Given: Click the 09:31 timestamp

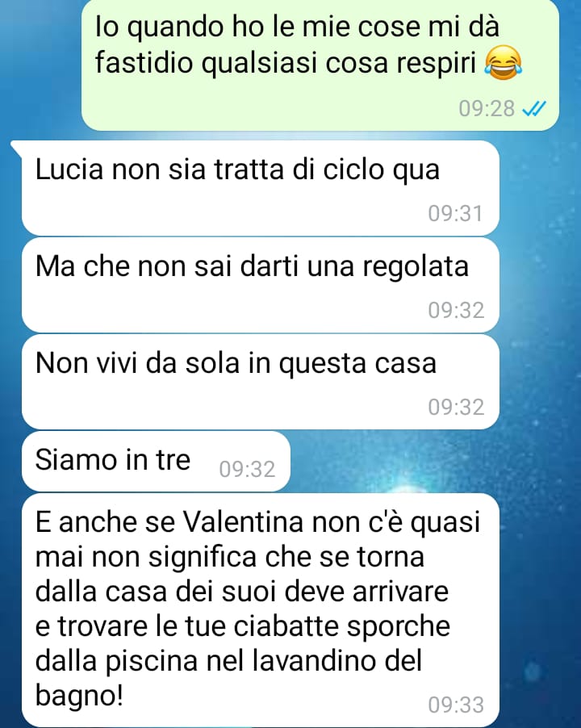Looking at the screenshot, I should [x=455, y=214].
